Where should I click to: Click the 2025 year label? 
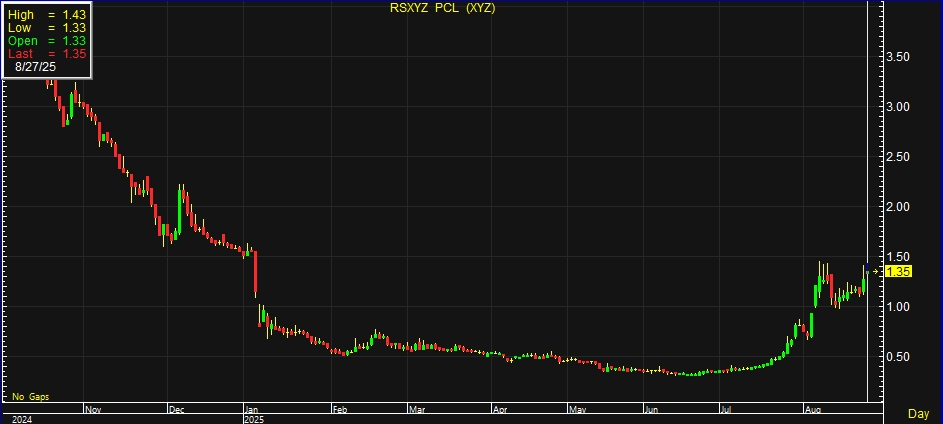254,419
